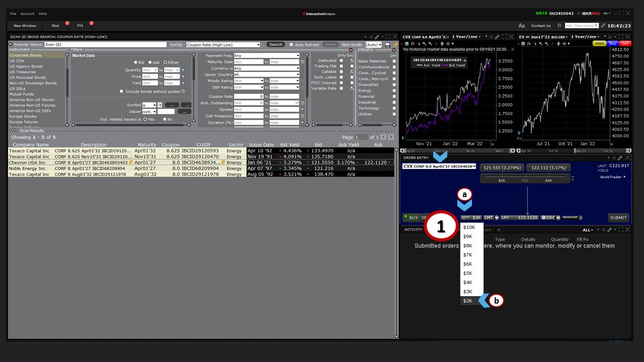Check Include bonds without quotes
Image resolution: width=644 pixels, height=362 pixels.
point(121,92)
